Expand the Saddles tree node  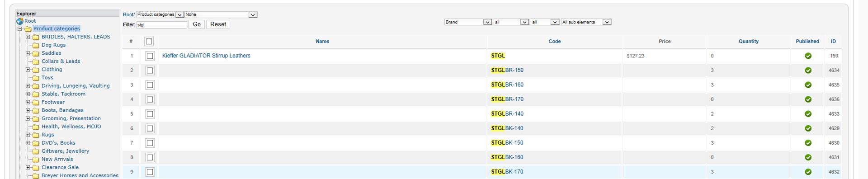pyautogui.click(x=28, y=53)
